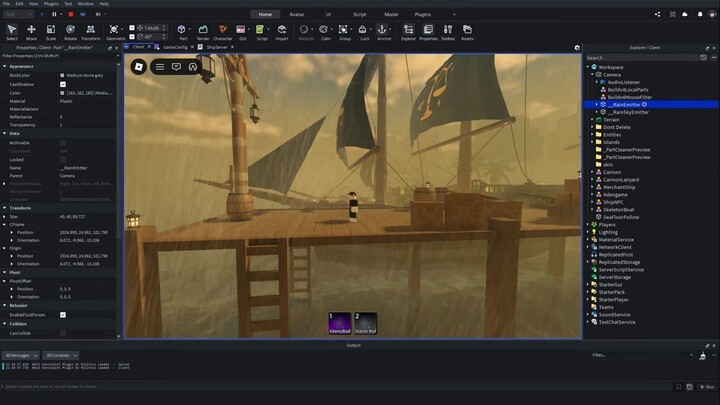The image size is (720, 405).
Task: Collapse the Appearance property section
Action: coord(5,67)
